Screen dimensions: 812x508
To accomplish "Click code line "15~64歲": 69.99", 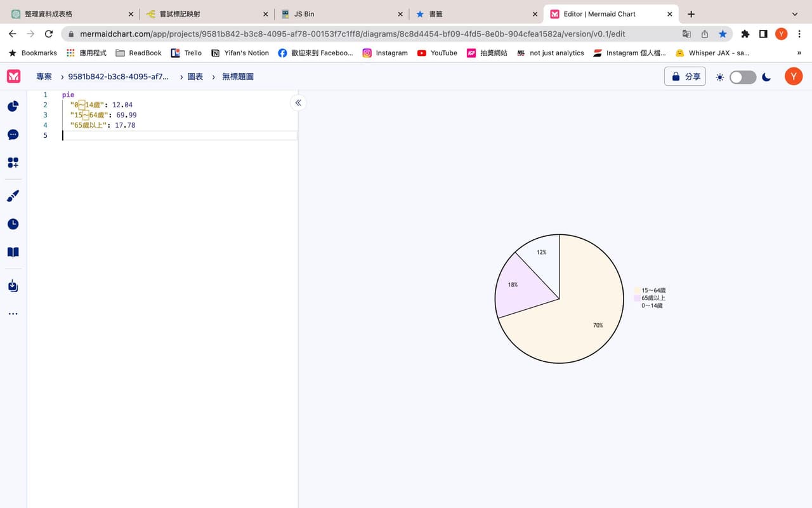I will [x=103, y=115].
